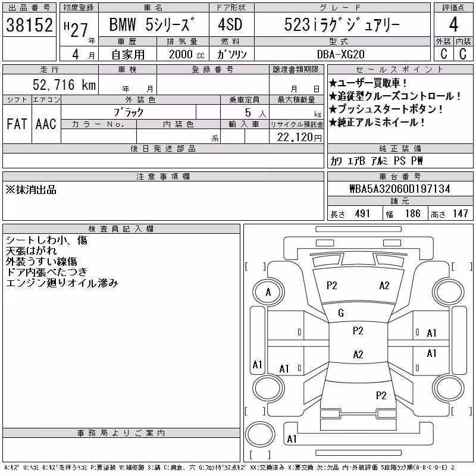Select the mileage 52,716 km
The width and height of the screenshot is (476, 476).
(x=64, y=84)
